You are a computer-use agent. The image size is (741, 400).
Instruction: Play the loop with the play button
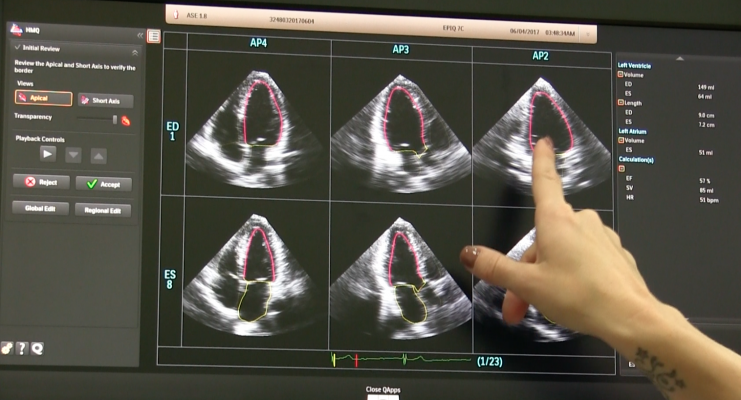pos(48,154)
